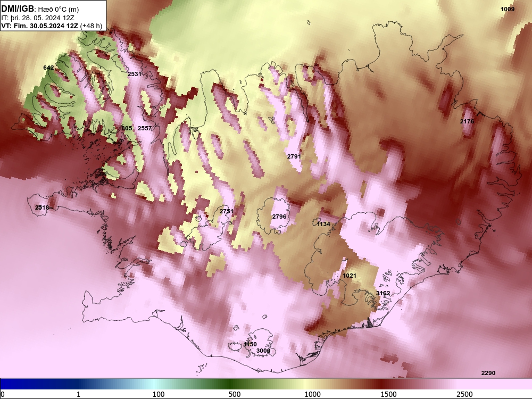This screenshot has width=532, height=399.
Task: Click the 2518 label on the peninsula
Action: [x=42, y=207]
